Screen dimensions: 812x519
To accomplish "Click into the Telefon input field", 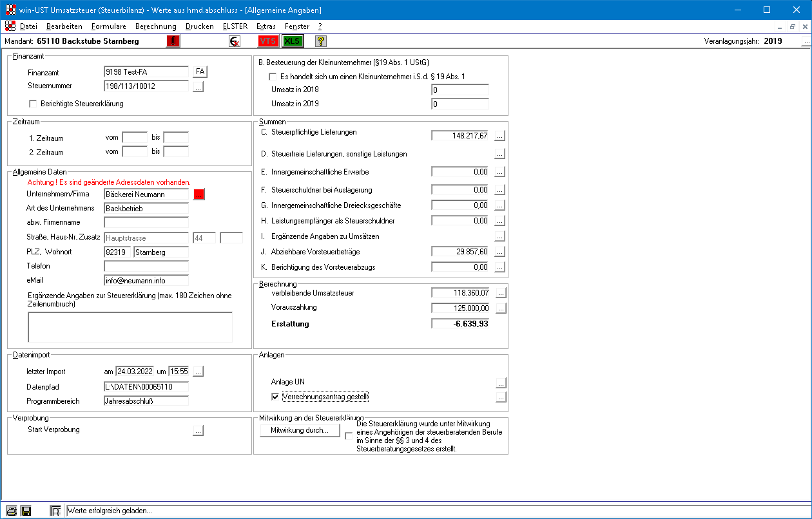I will click(x=146, y=266).
